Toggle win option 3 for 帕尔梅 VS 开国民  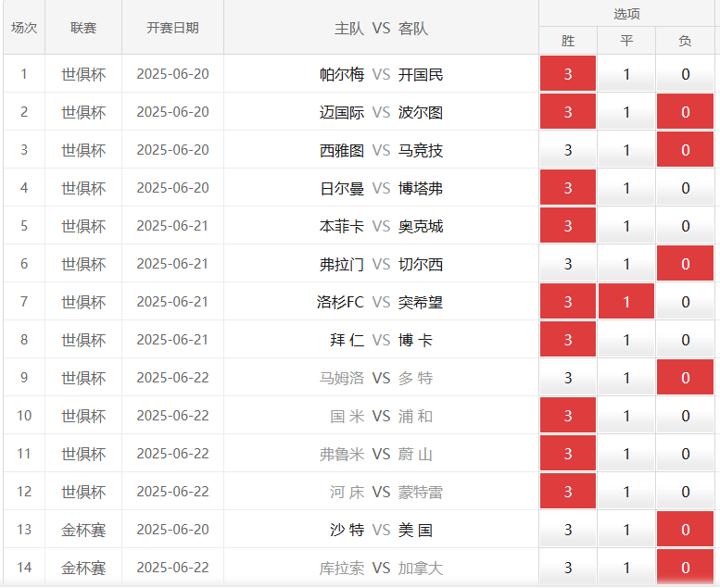tap(567, 73)
